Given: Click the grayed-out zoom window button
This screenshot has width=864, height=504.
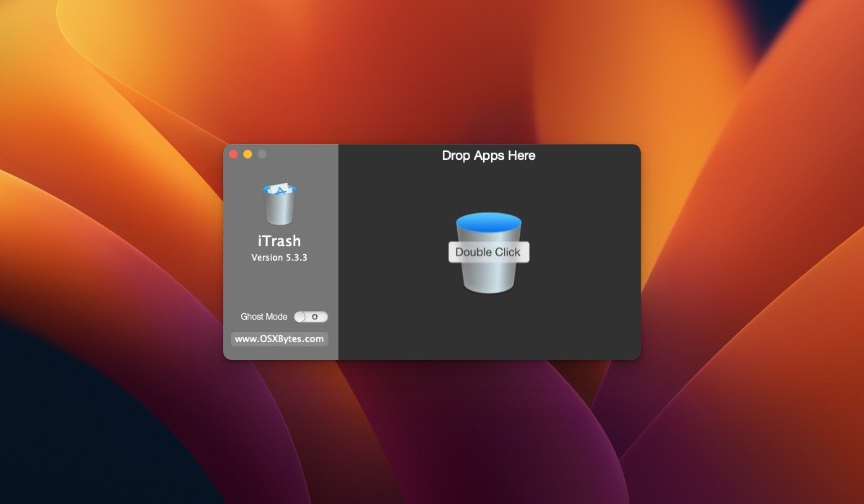Looking at the screenshot, I should [262, 154].
